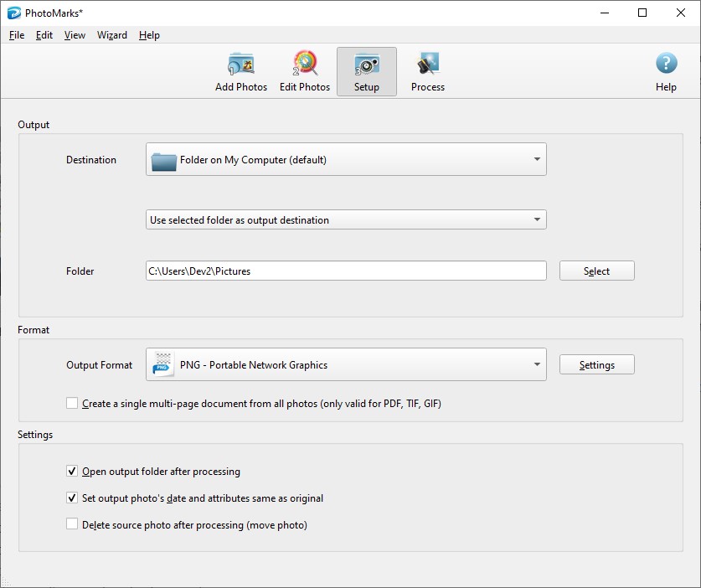The image size is (701, 588).
Task: Click the Select folder button
Action: coord(596,271)
